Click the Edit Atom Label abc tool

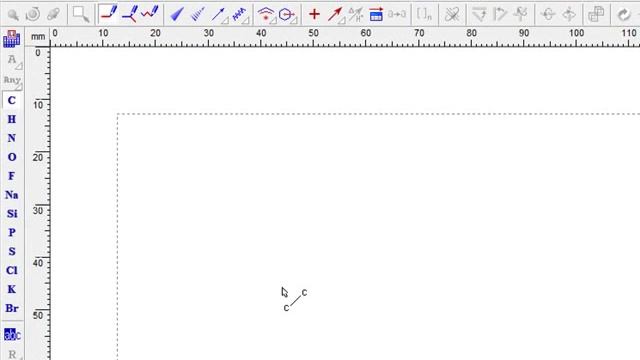tap(12, 335)
